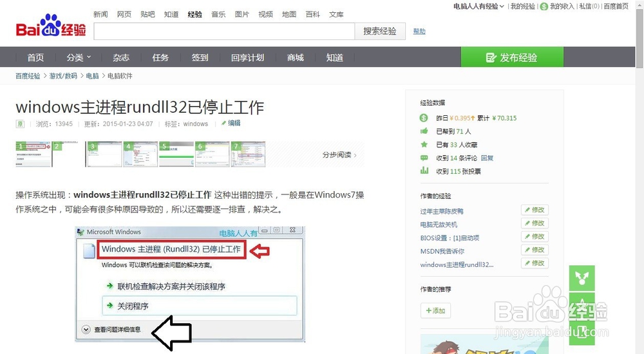The image size is (644, 354).
Task: Open the 地图 top link
Action: [x=289, y=14]
